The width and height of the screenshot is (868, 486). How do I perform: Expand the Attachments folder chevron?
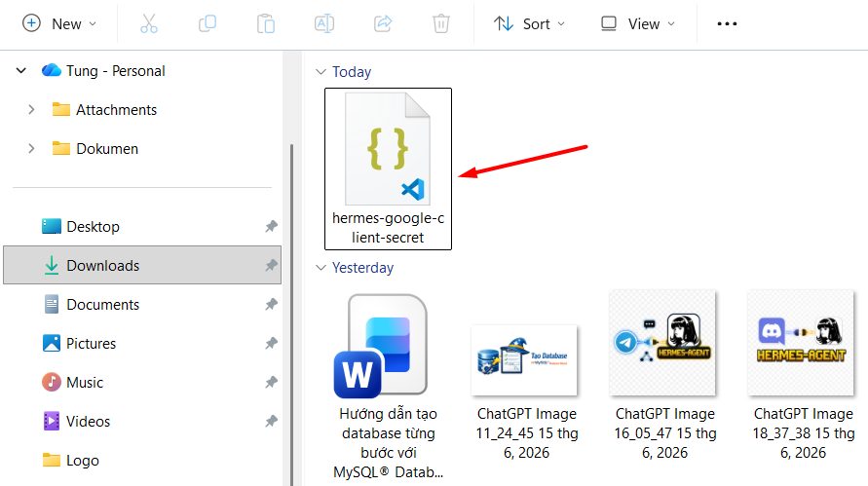31,110
